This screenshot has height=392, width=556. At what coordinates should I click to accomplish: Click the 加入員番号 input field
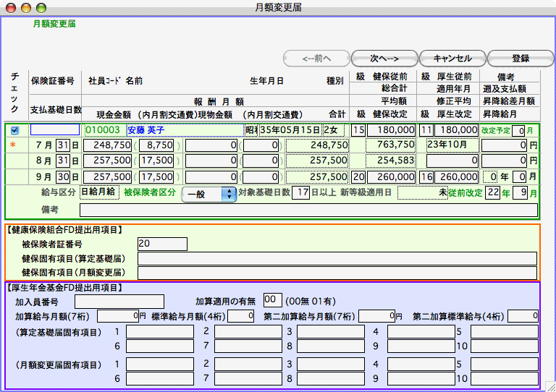click(x=119, y=301)
